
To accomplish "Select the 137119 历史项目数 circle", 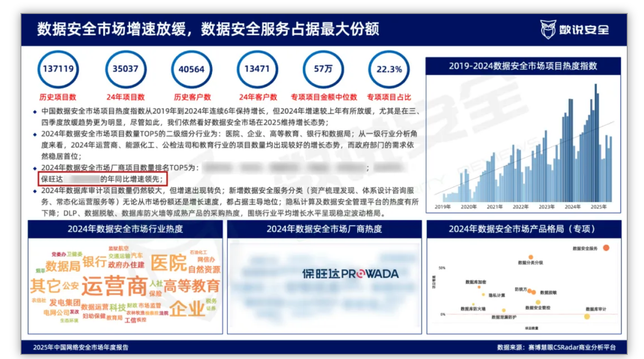I will [58, 69].
